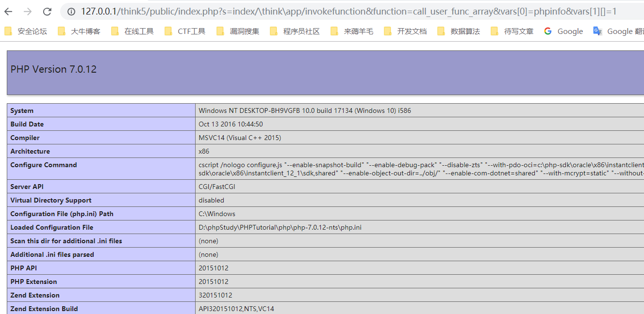
Task: Click the browser back arrow
Action: pos(9,12)
